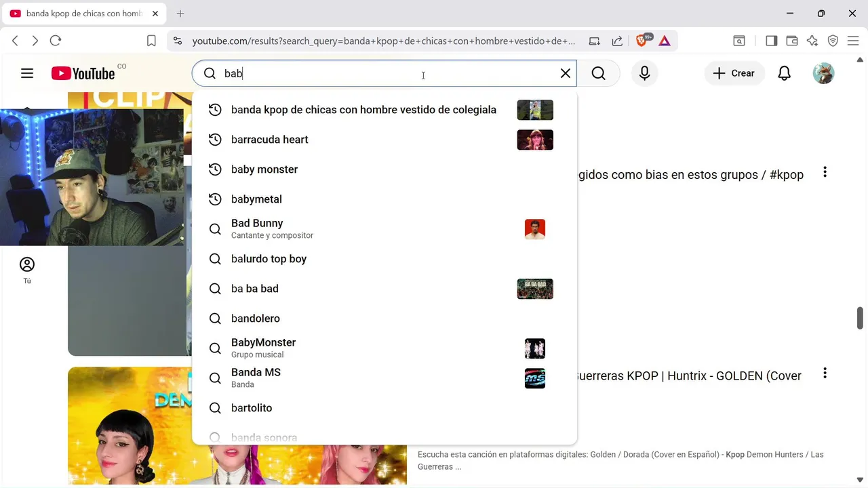Viewport: 868px width, 488px height.
Task: Click the address bar URL
Action: click(384, 41)
